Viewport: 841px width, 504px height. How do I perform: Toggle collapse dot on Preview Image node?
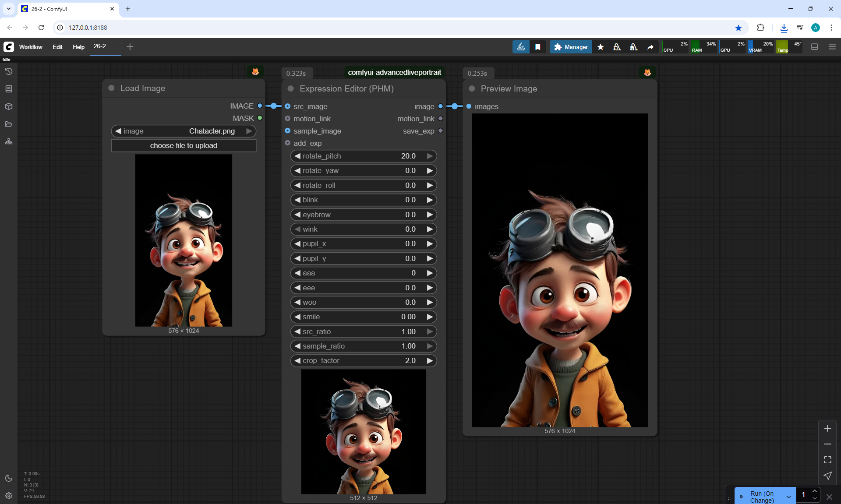[x=472, y=88]
